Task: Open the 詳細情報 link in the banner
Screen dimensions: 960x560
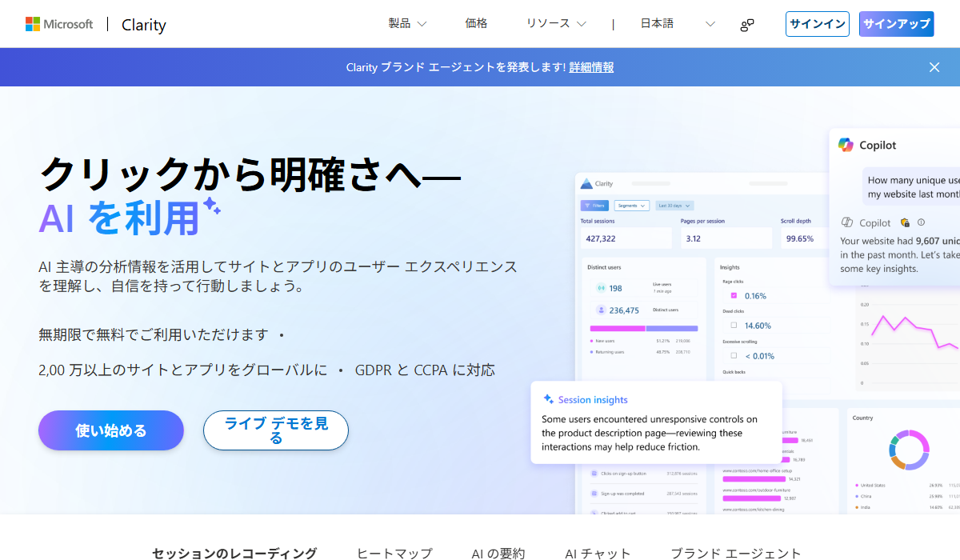Action: click(x=590, y=67)
